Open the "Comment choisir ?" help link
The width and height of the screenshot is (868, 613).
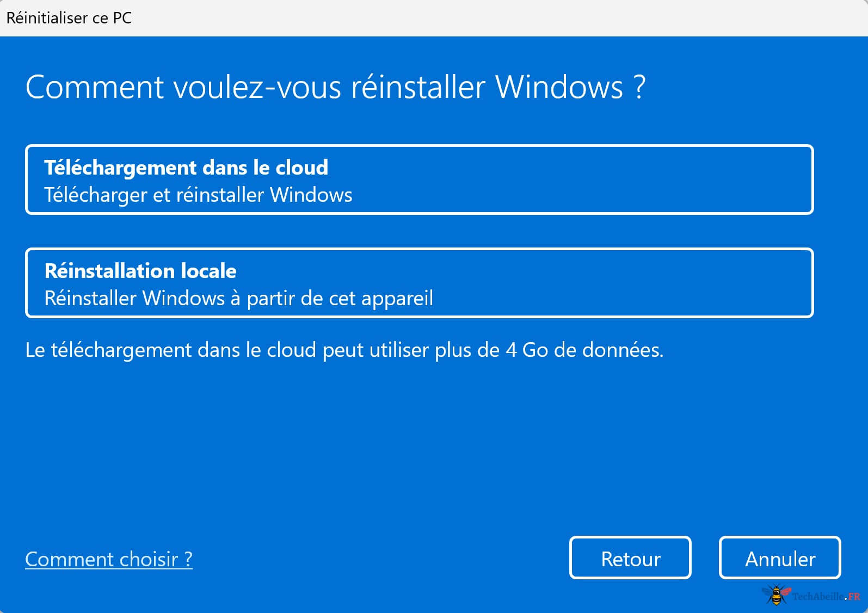click(x=109, y=559)
